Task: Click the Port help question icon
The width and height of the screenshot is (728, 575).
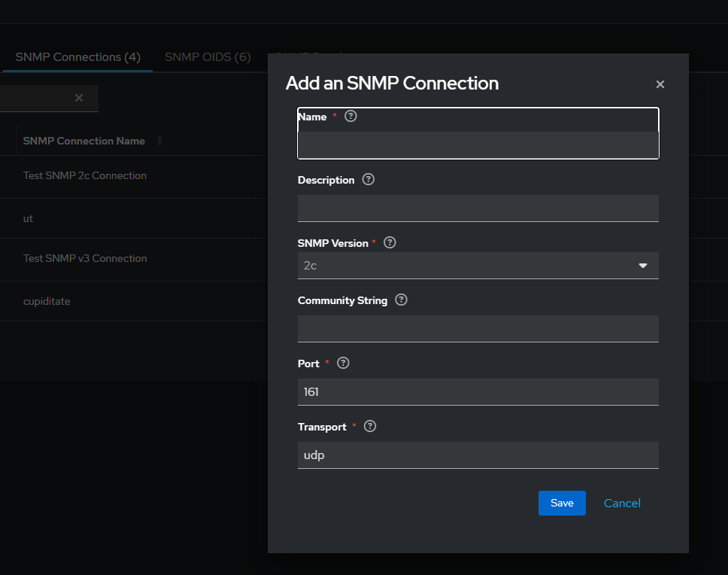Action: click(x=343, y=364)
